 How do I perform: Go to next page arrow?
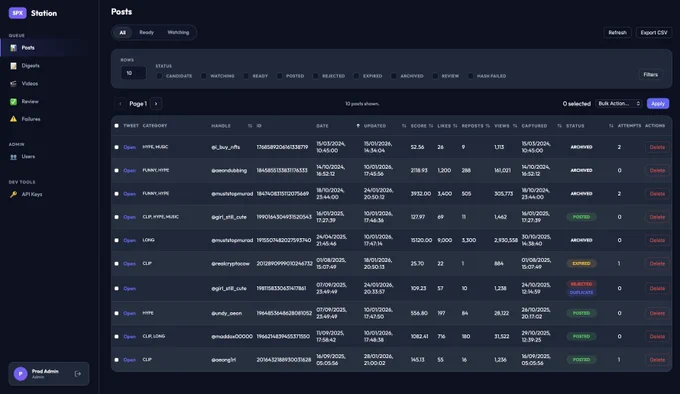(156, 104)
